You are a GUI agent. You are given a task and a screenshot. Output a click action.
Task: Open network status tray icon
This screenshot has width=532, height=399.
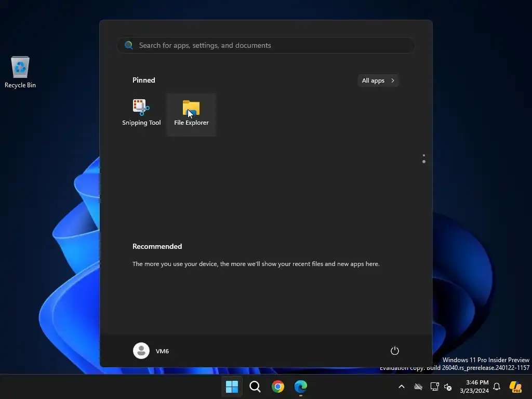[x=435, y=387]
